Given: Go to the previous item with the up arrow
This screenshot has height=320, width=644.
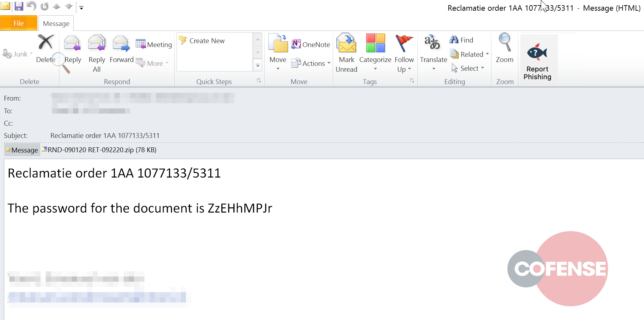Looking at the screenshot, I should pyautogui.click(x=57, y=6).
